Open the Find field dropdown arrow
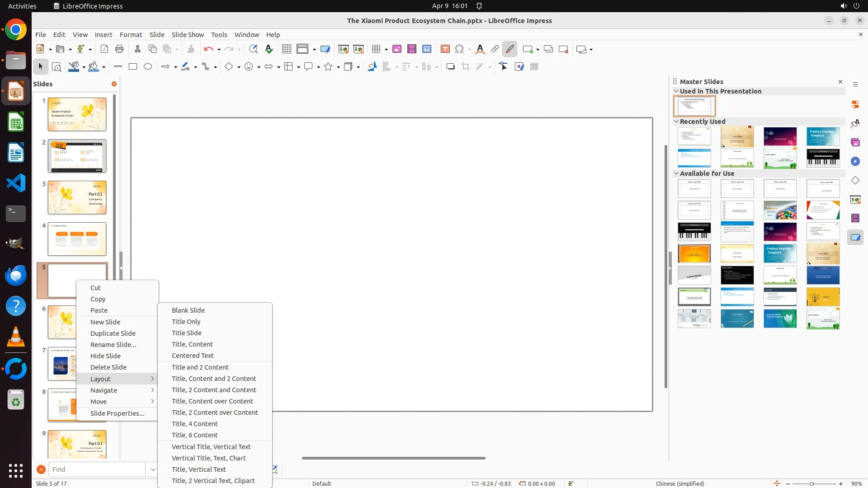 click(153, 469)
